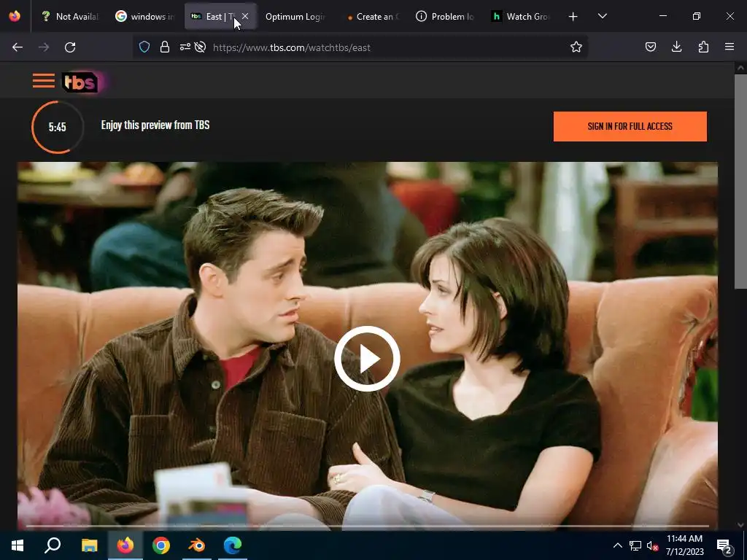Image resolution: width=747 pixels, height=560 pixels.
Task: Open File Explorer from taskbar
Action: 89,545
